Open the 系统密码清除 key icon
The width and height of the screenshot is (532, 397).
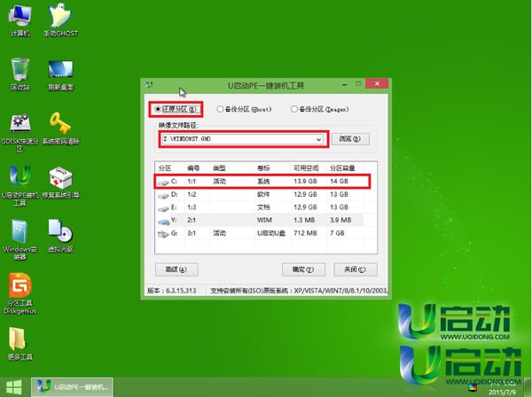tap(60, 128)
